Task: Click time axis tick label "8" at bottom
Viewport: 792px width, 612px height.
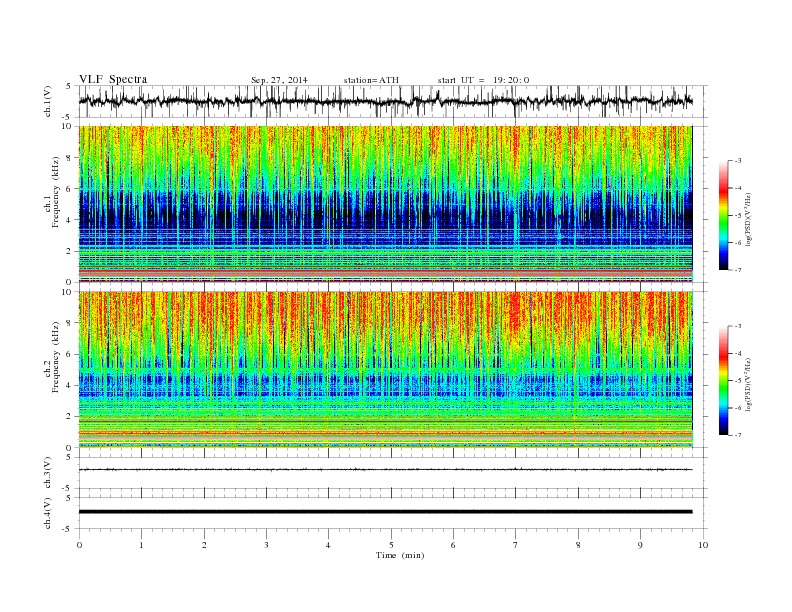Action: tap(578, 545)
